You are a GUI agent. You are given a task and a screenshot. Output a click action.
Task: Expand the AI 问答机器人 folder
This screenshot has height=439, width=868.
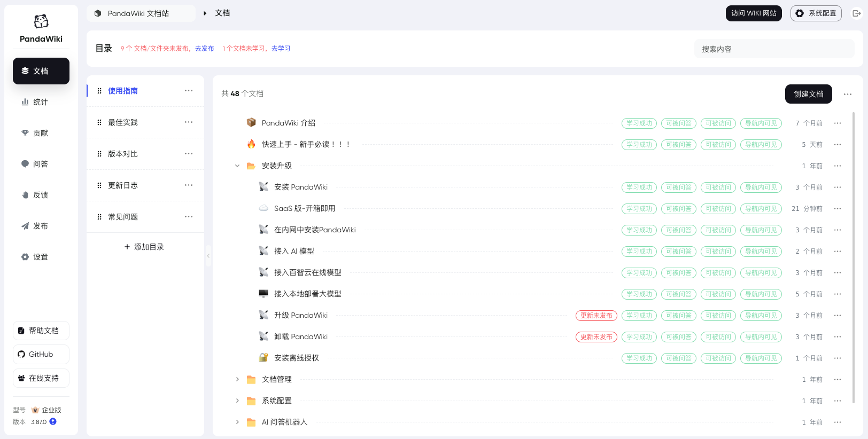click(x=237, y=422)
